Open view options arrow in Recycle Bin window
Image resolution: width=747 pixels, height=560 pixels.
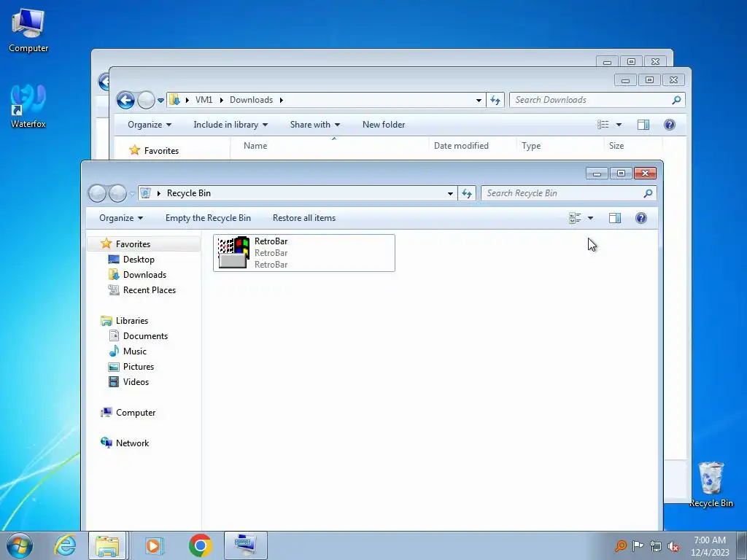click(590, 218)
